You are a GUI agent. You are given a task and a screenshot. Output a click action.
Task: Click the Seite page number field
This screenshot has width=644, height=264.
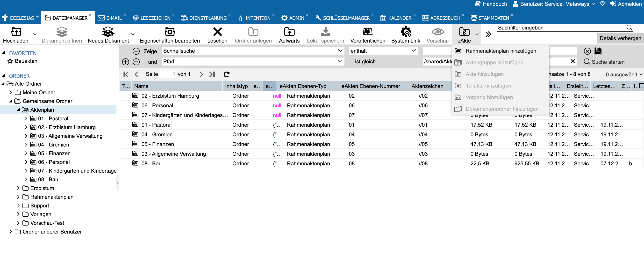pyautogui.click(x=168, y=74)
